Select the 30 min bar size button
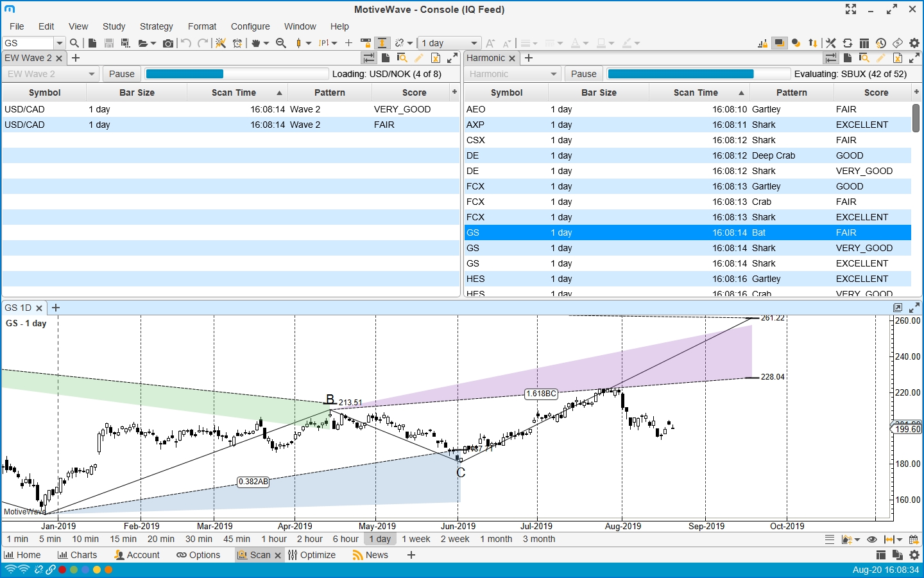Image resolution: width=924 pixels, height=578 pixels. (199, 539)
